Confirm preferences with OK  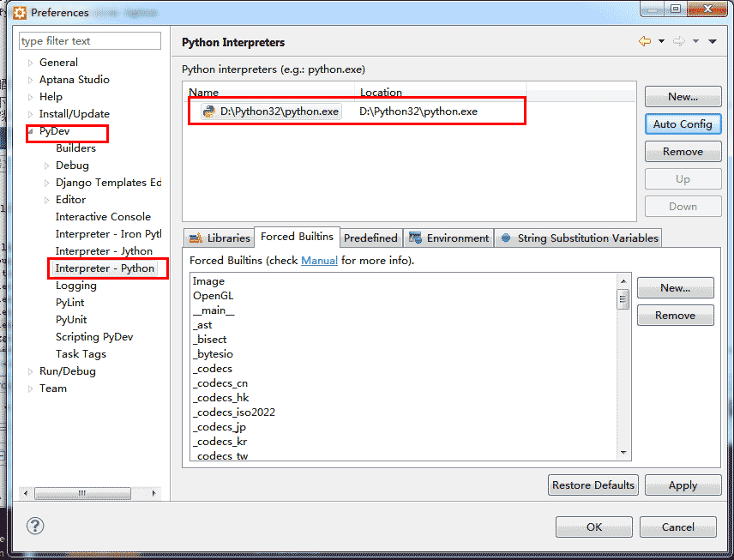click(x=593, y=527)
